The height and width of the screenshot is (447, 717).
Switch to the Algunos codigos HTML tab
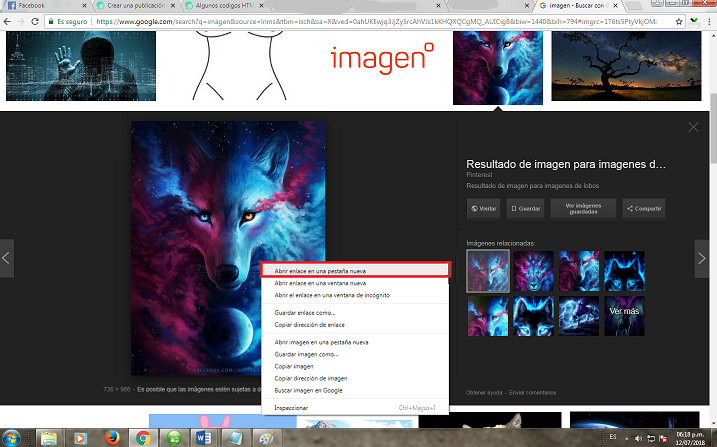[224, 6]
